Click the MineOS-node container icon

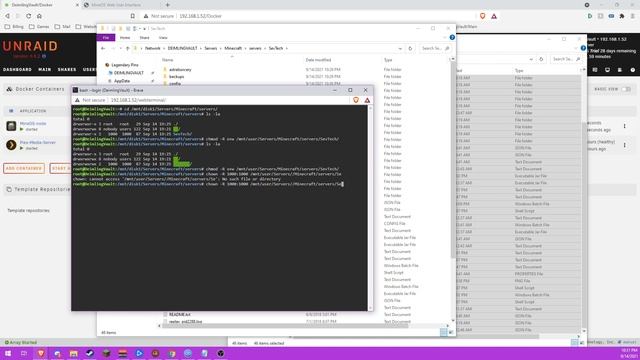click(x=11, y=126)
